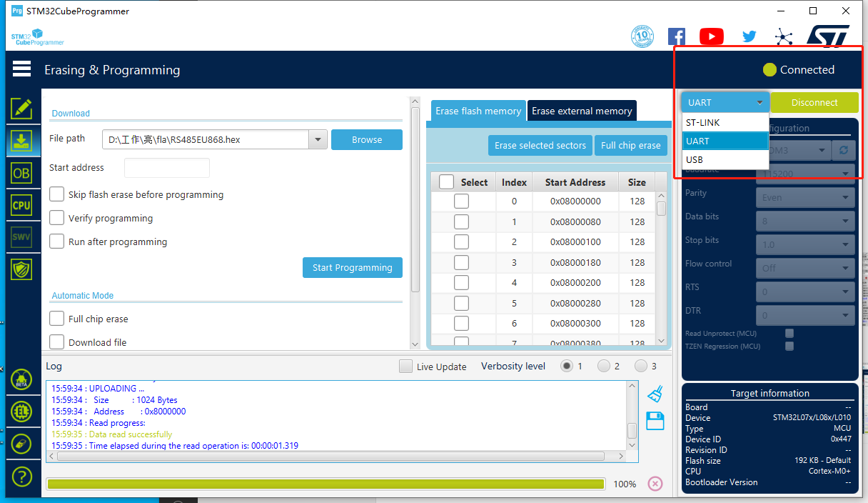Open the Parity dropdown

805,197
